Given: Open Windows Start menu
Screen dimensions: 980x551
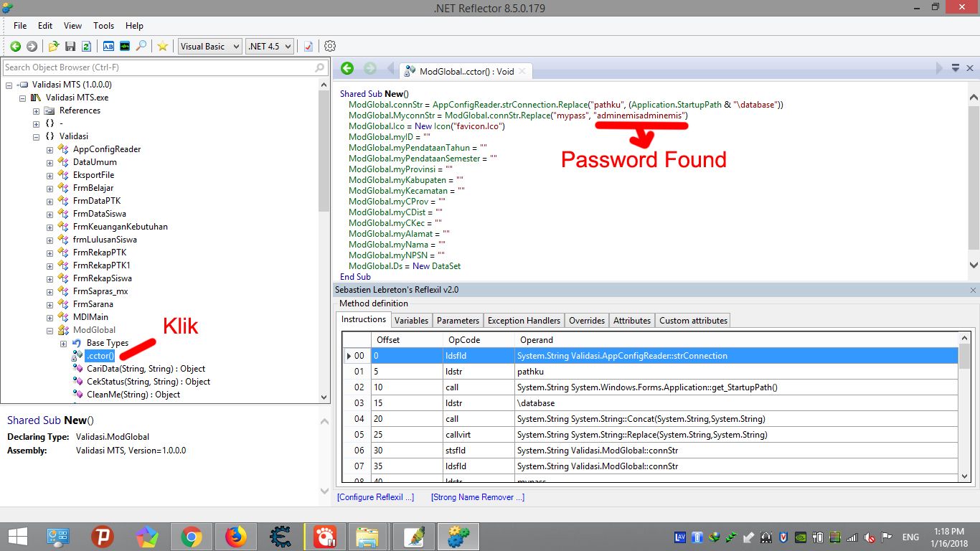Looking at the screenshot, I should (x=17, y=537).
